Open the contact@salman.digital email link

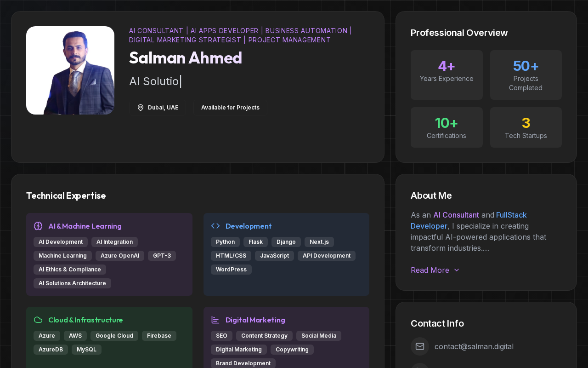tap(474, 346)
